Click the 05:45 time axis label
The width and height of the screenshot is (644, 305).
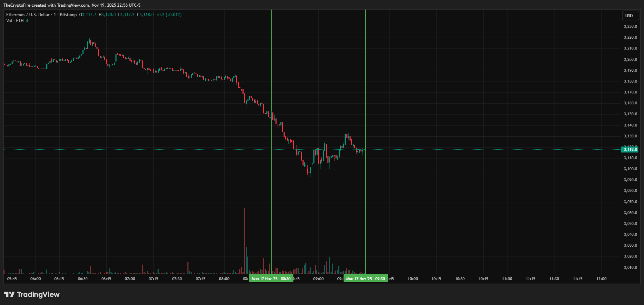tap(12, 279)
